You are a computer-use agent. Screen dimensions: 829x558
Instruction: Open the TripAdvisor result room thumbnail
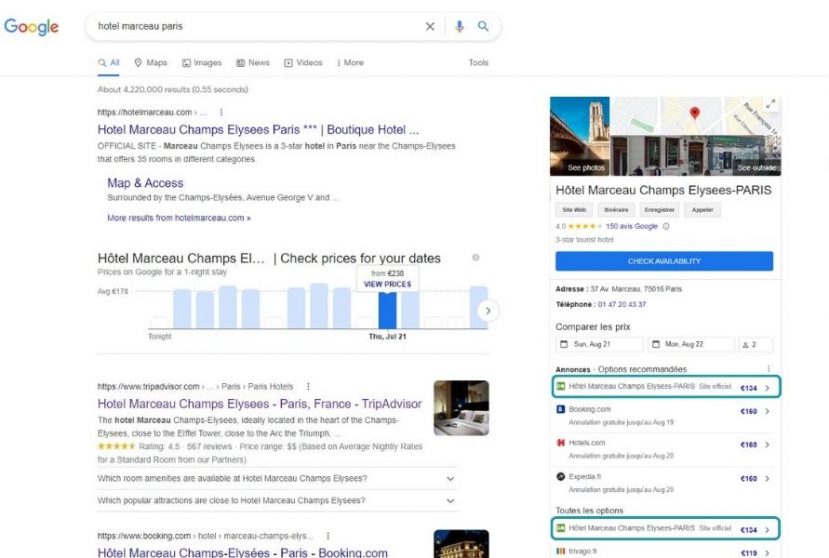461,408
